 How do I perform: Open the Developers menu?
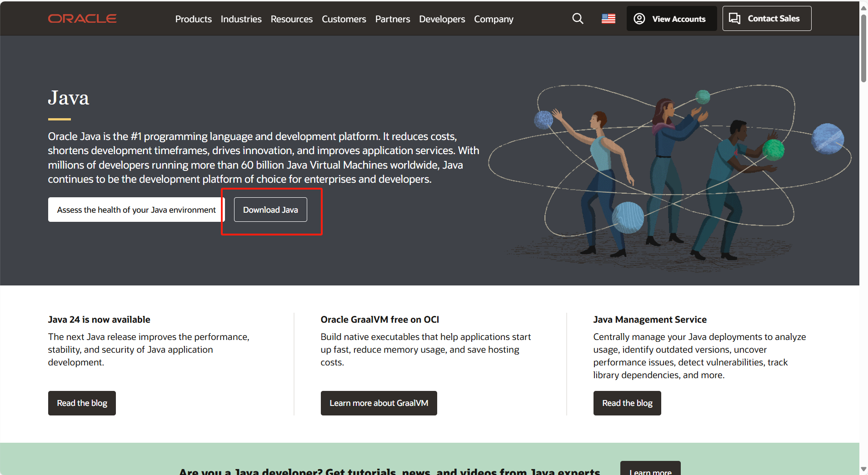pos(442,19)
